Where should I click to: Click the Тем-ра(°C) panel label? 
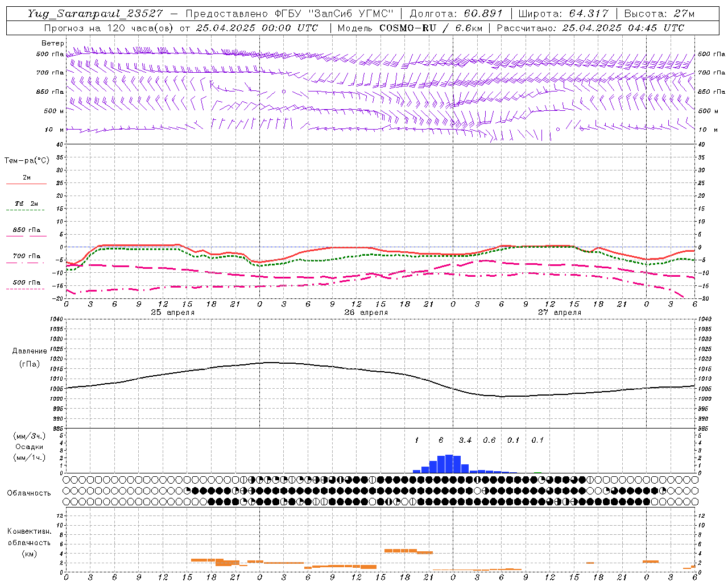pos(27,161)
